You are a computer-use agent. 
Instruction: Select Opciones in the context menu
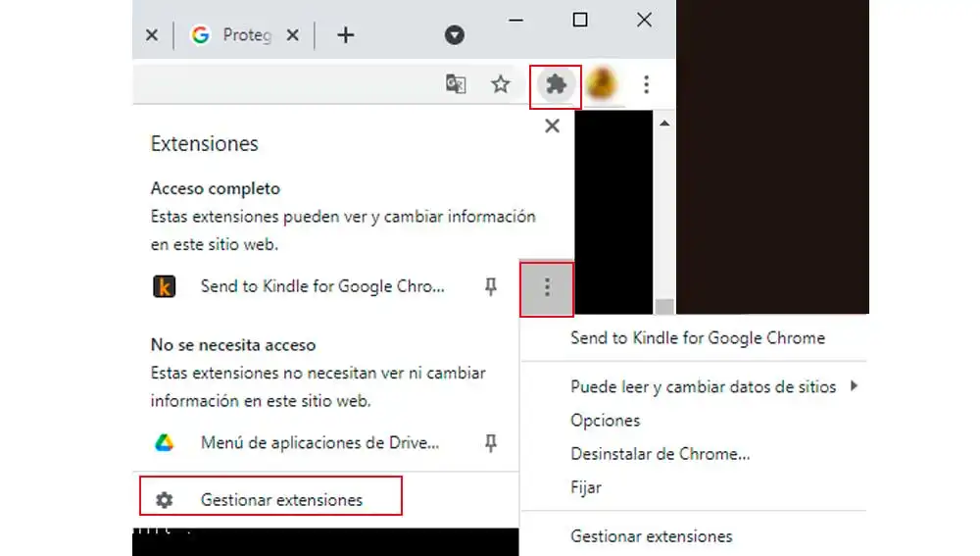(x=605, y=421)
